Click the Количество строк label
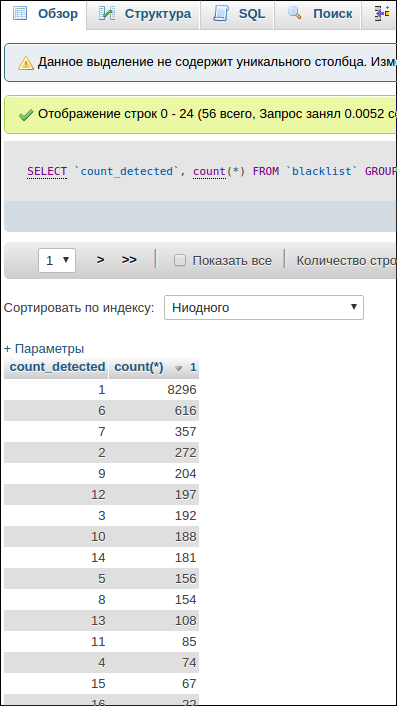 [346, 261]
